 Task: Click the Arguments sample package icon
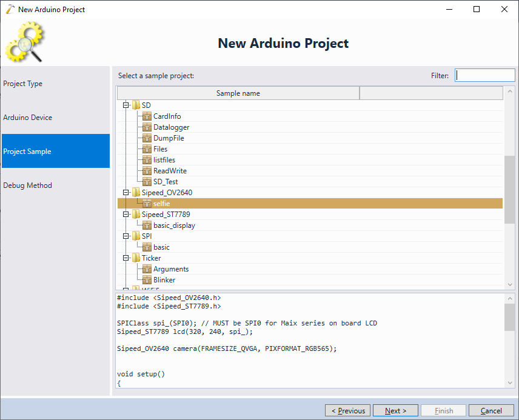(147, 270)
